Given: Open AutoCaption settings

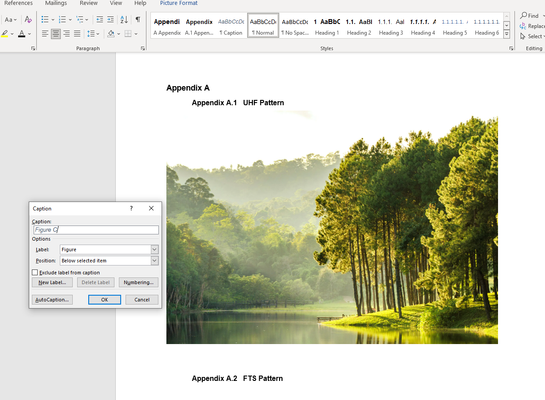Looking at the screenshot, I should tap(52, 300).
